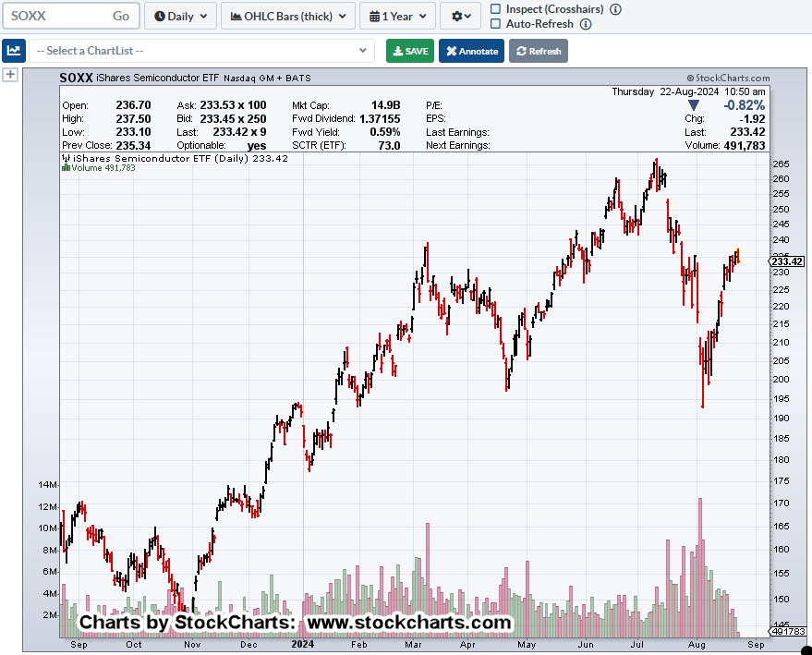Click the Go button in symbol box
This screenshot has width=812, height=655.
121,16
